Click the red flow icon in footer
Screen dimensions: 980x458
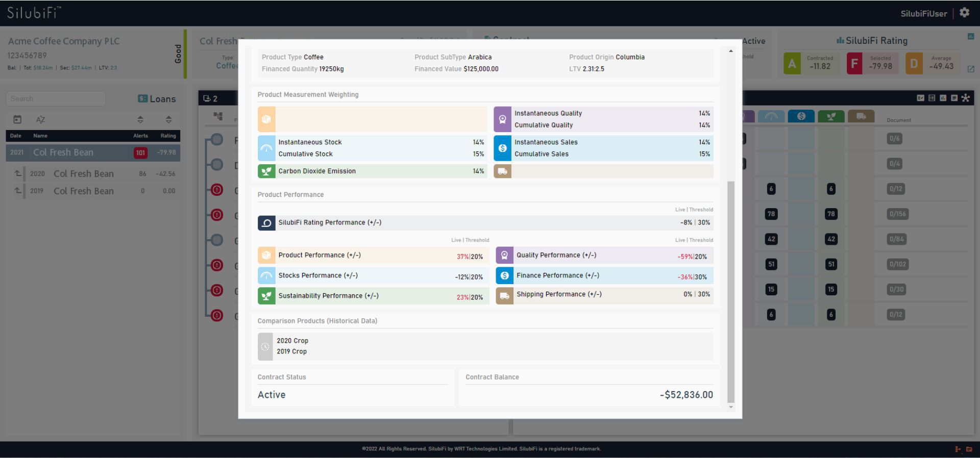[958, 449]
